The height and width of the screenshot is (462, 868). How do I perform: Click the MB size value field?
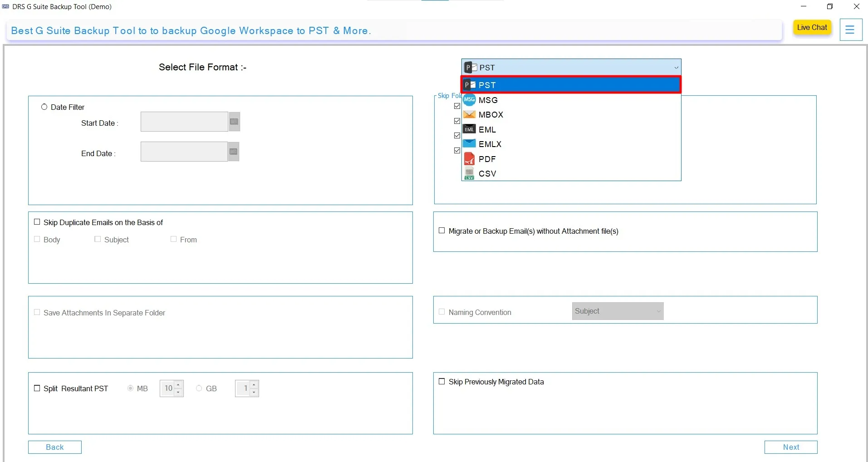tap(167, 388)
